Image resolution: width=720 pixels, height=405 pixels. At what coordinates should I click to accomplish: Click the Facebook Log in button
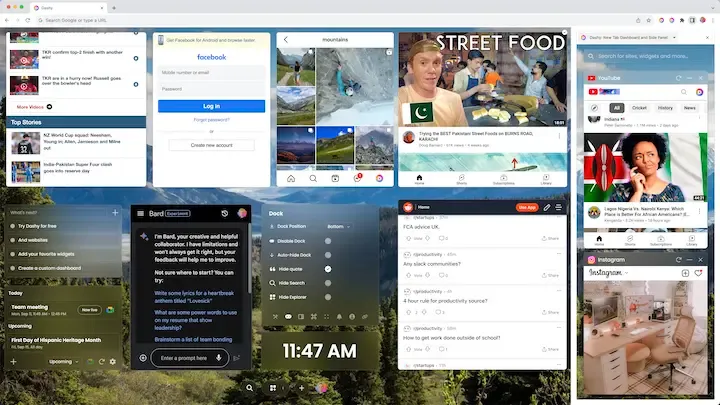pyautogui.click(x=211, y=106)
